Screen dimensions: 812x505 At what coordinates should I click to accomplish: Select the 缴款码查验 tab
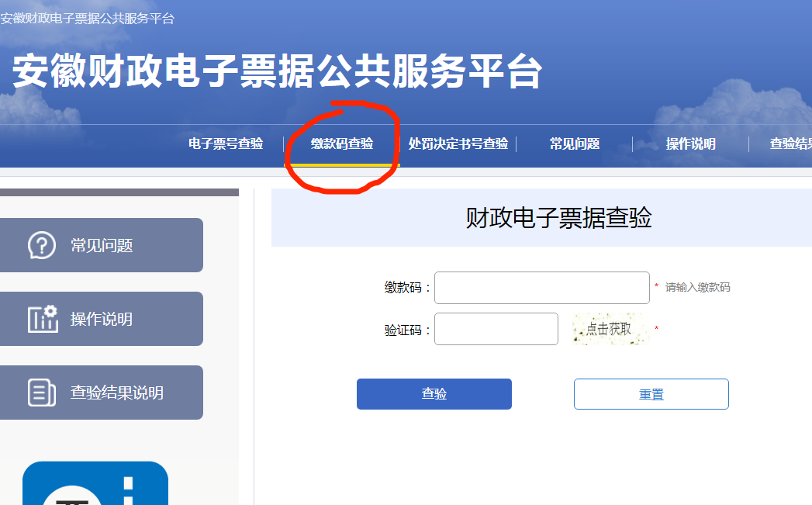point(342,144)
